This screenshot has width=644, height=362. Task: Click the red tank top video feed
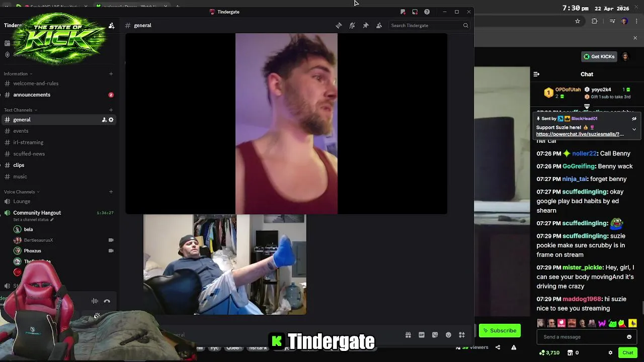[x=286, y=124]
